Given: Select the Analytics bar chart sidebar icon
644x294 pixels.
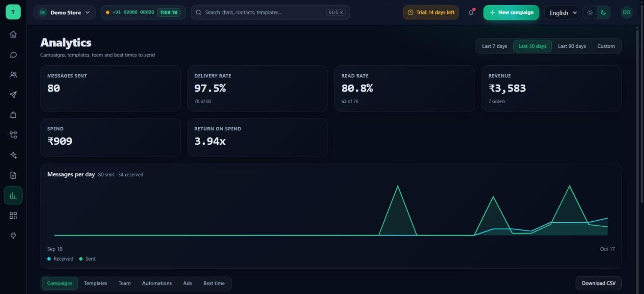Looking at the screenshot, I should click(13, 195).
